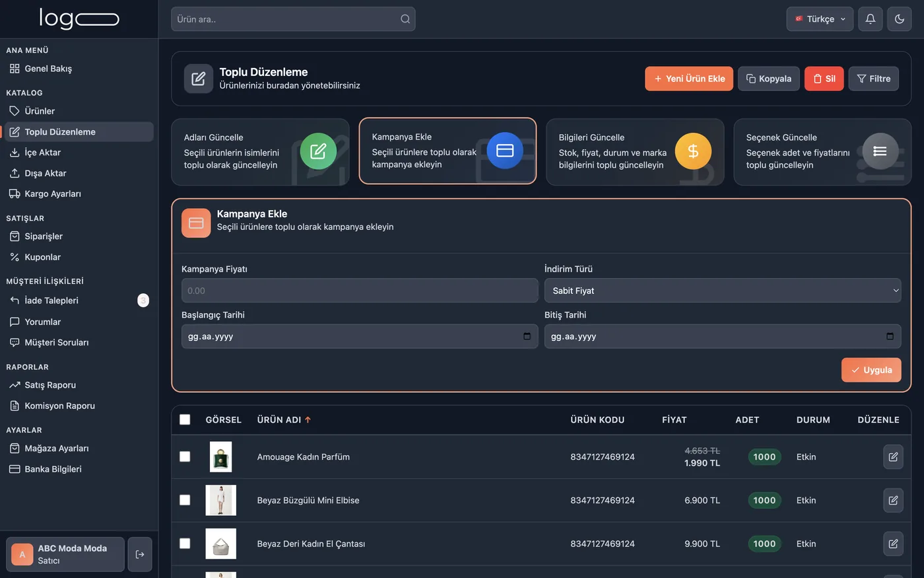Screen dimensions: 924x578
Task: Click edit icon for Beyaz Büzgülü Mini Elbise
Action: [893, 500]
